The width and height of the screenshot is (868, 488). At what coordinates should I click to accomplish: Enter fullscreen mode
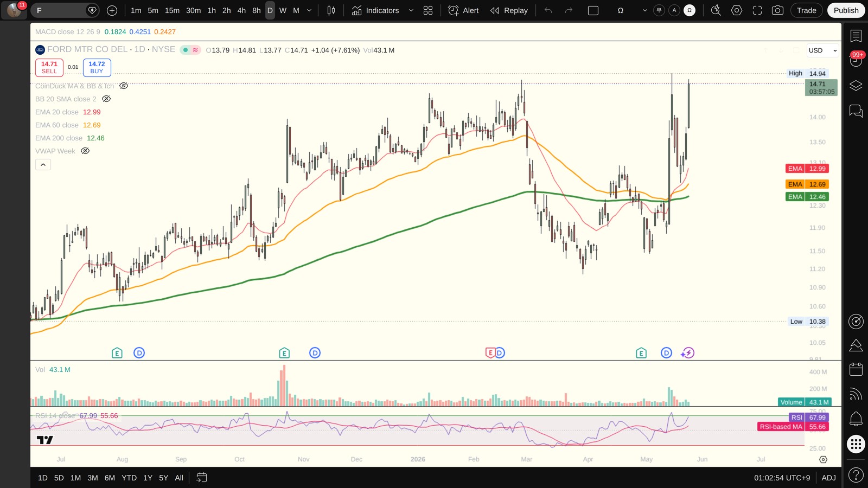(757, 10)
